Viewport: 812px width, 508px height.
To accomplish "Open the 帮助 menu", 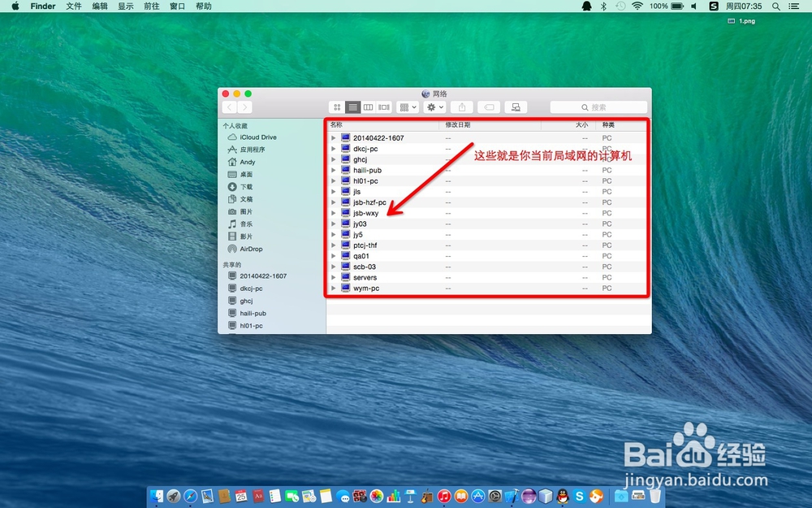I will 204,7.
